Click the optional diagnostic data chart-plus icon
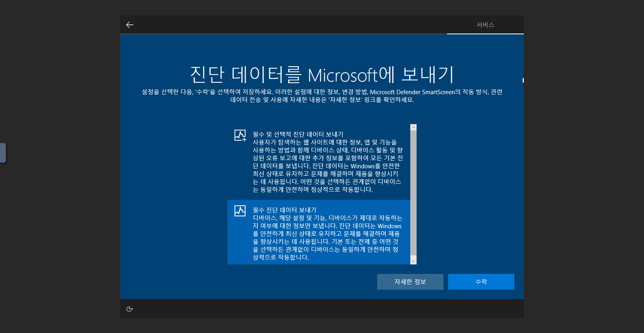The height and width of the screenshot is (333, 644). [240, 136]
